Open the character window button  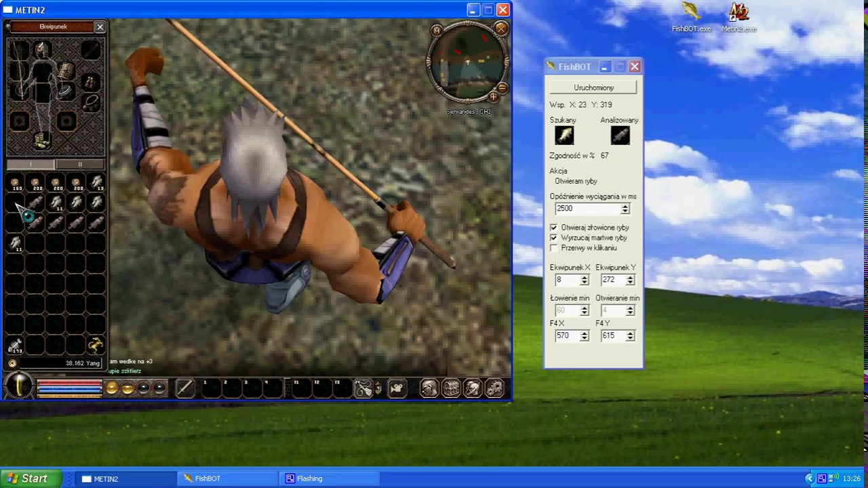(x=429, y=388)
